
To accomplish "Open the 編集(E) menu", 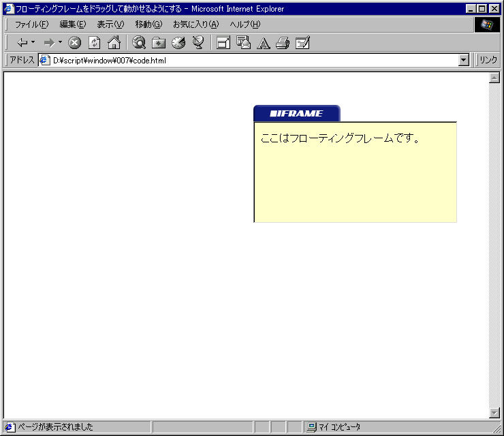I will coord(73,24).
